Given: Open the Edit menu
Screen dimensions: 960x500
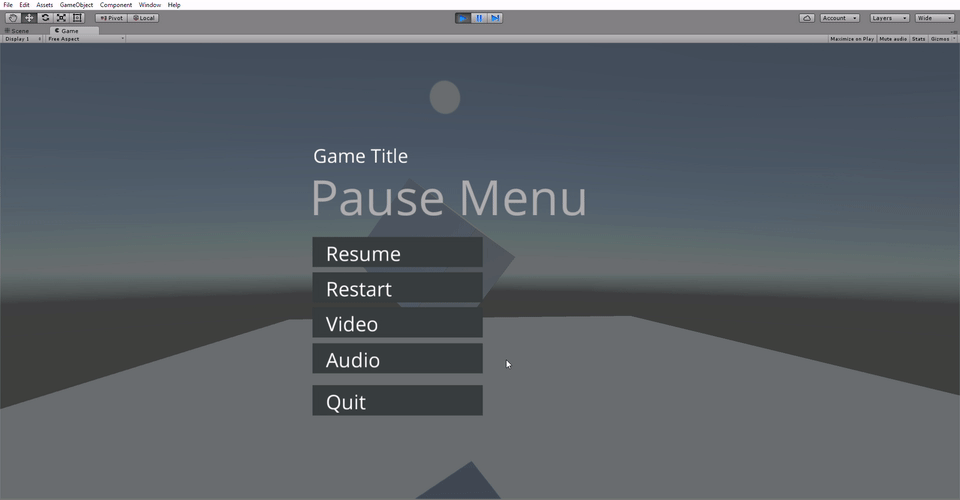Looking at the screenshot, I should coord(24,5).
